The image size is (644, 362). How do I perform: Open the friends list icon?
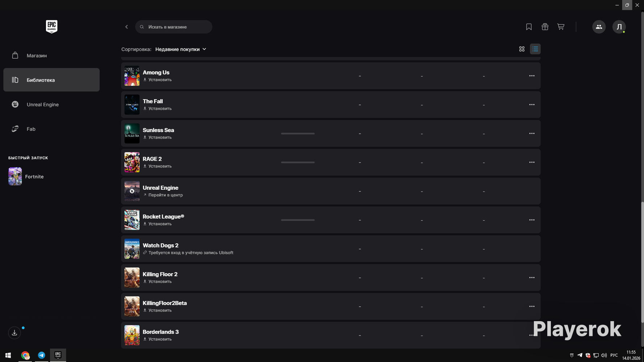(x=599, y=27)
